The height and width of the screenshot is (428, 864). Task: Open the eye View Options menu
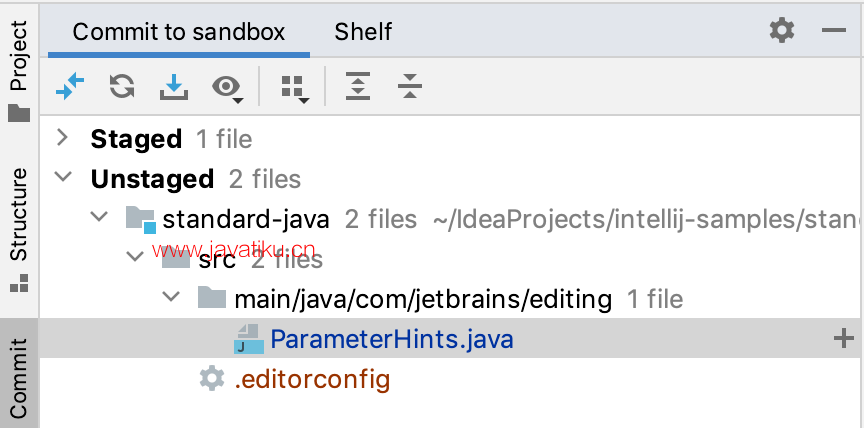tap(228, 88)
